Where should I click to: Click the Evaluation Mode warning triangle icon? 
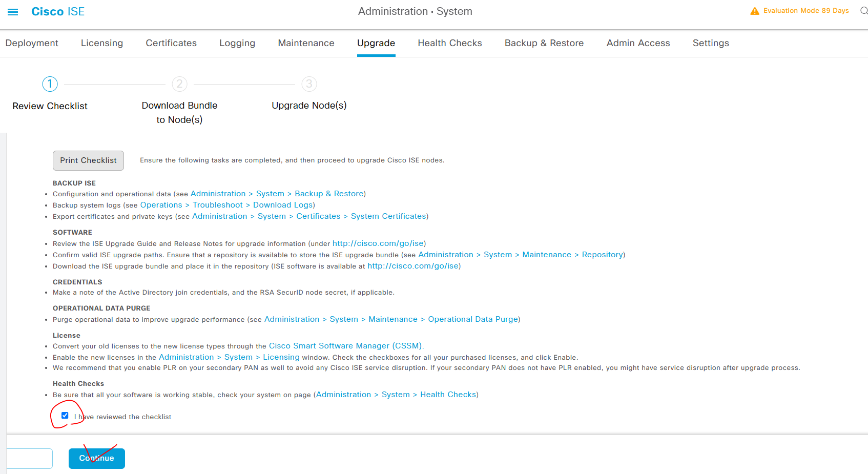click(x=754, y=11)
